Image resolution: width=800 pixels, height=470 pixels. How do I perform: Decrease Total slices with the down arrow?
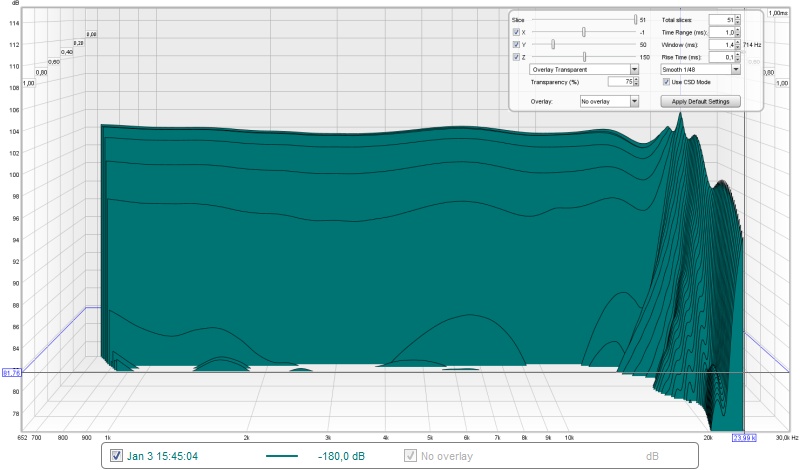pyautogui.click(x=738, y=22)
